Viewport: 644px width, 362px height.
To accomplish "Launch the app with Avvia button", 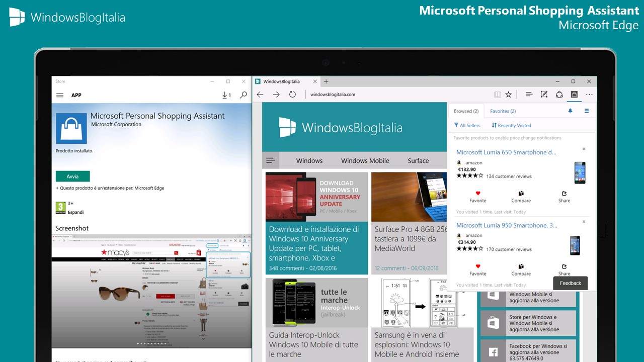I will (x=73, y=176).
